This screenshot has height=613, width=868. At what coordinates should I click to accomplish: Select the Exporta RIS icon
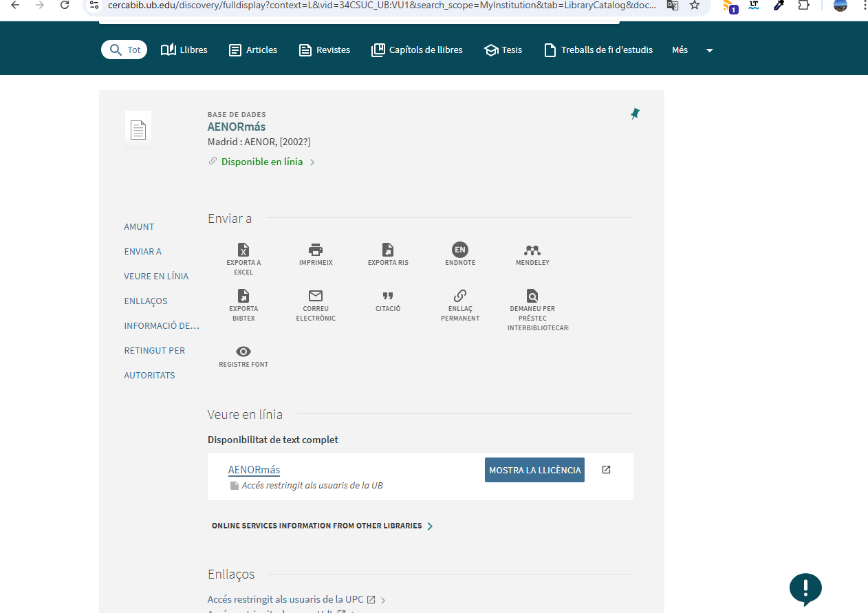tap(388, 250)
